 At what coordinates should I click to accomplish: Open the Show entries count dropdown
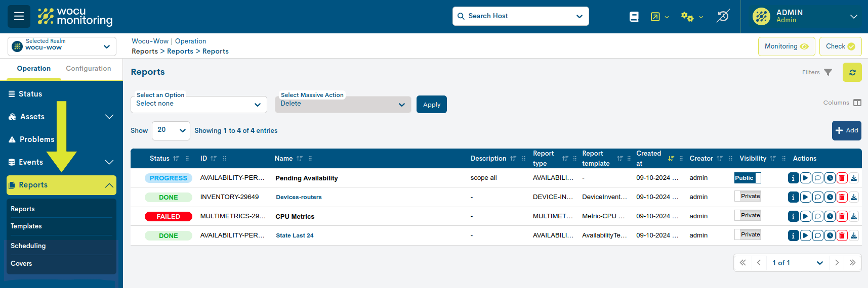[x=171, y=130]
